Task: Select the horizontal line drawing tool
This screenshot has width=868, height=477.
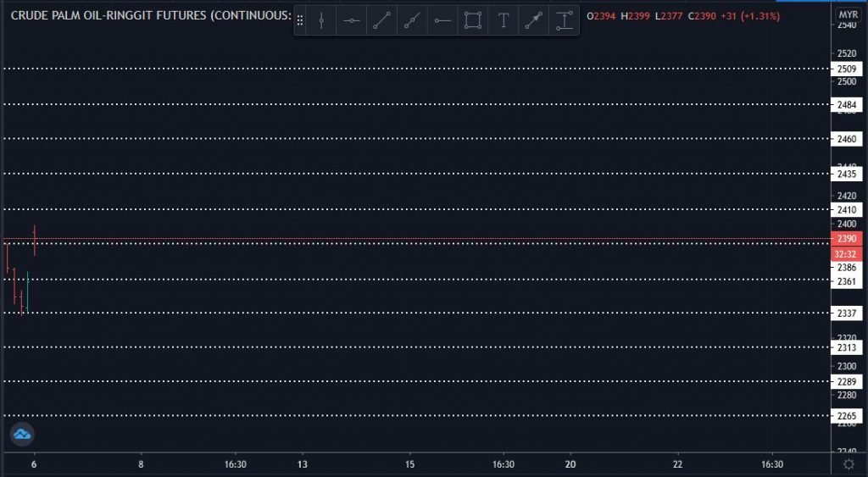Action: [352, 21]
